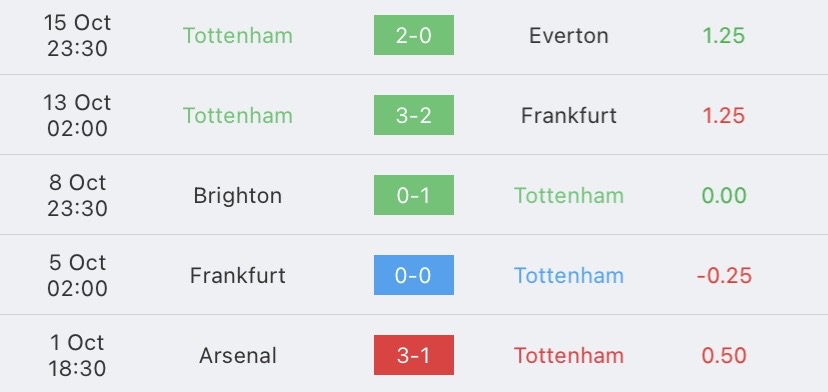Click the 0.50 handicap in the Arsenal row
The height and width of the screenshot is (392, 828).
tap(723, 356)
